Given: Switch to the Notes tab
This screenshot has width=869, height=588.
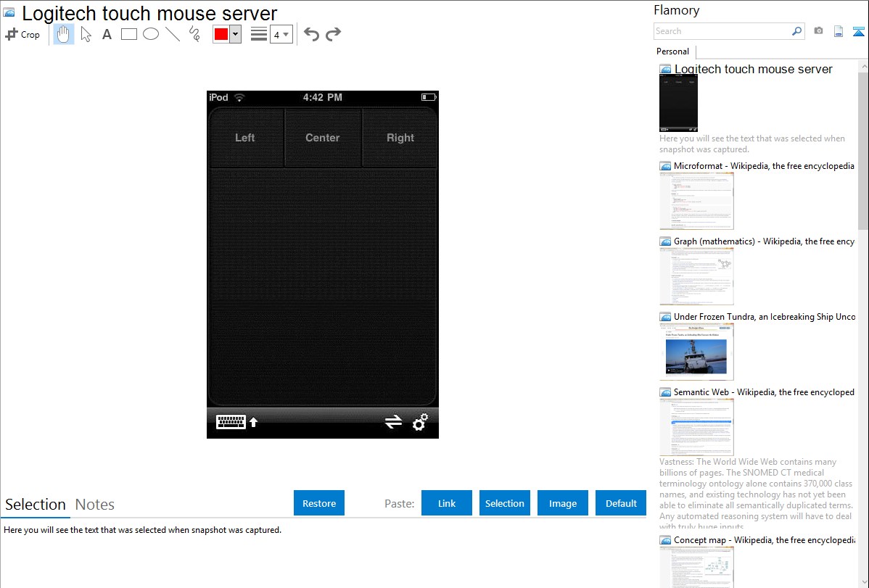Looking at the screenshot, I should pyautogui.click(x=95, y=505).
